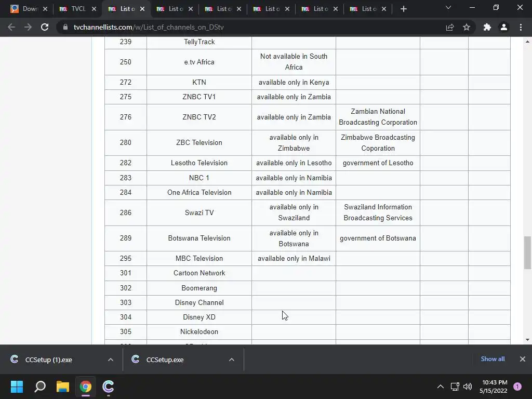Viewport: 532px width, 399px height.
Task: Click Show all downloads link
Action: (x=493, y=359)
